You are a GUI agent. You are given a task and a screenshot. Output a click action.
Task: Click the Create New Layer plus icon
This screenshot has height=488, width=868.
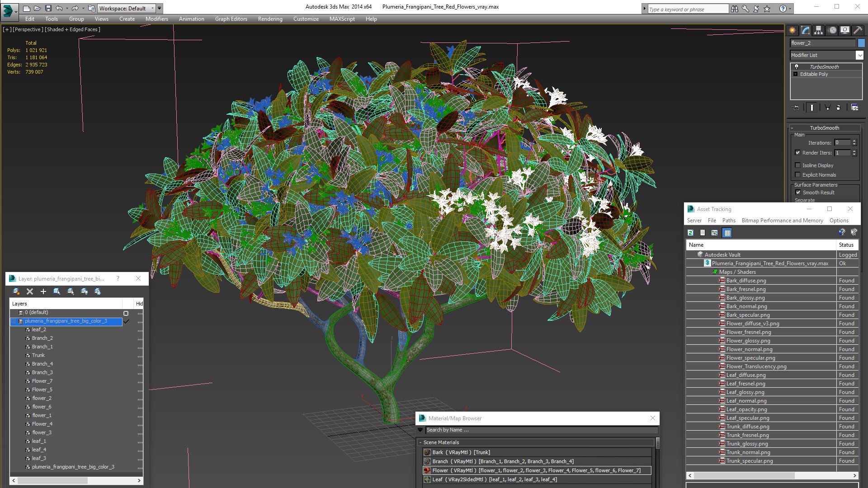click(x=43, y=291)
